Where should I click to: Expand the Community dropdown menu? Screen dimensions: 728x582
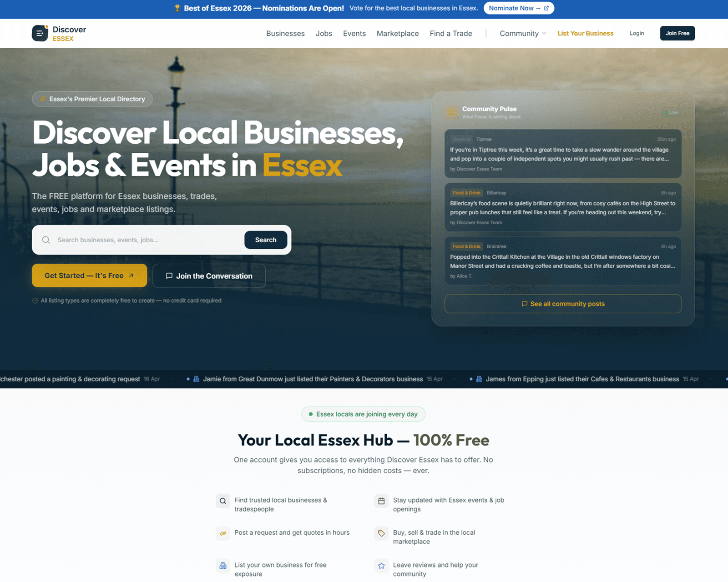click(522, 33)
